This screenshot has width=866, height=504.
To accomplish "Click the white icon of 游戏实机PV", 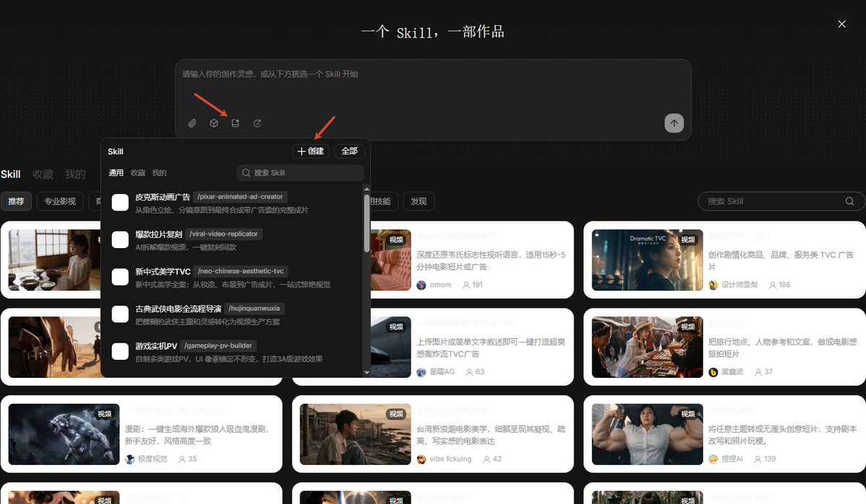I will (x=120, y=352).
